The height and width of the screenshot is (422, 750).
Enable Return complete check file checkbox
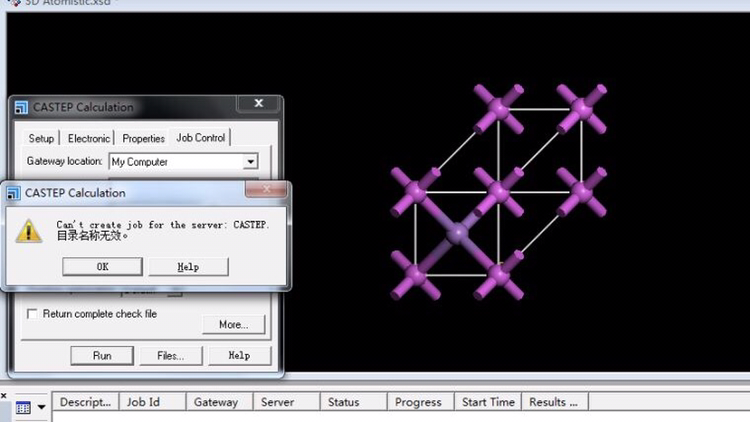32,314
